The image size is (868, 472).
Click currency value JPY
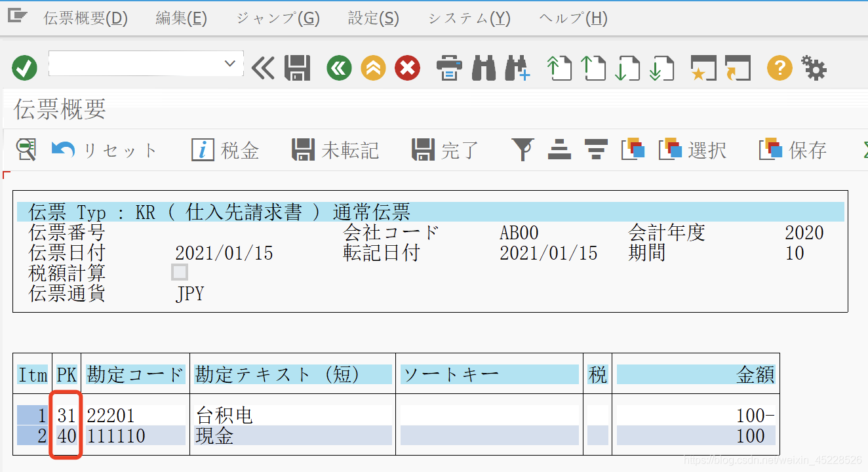tap(190, 293)
